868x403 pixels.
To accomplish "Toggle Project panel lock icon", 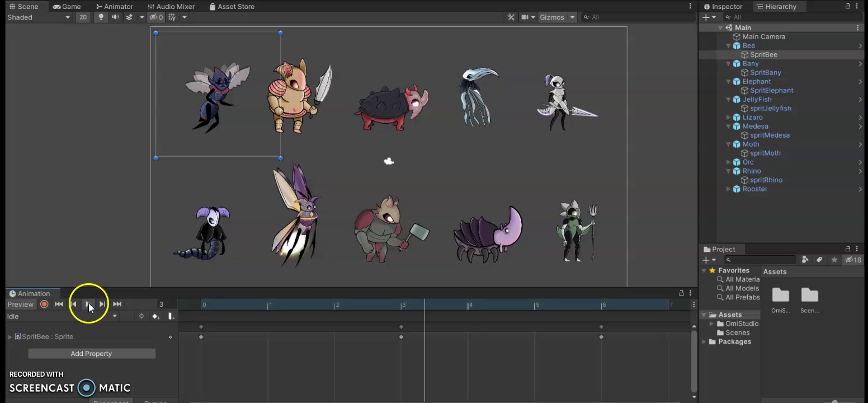I will [x=848, y=249].
